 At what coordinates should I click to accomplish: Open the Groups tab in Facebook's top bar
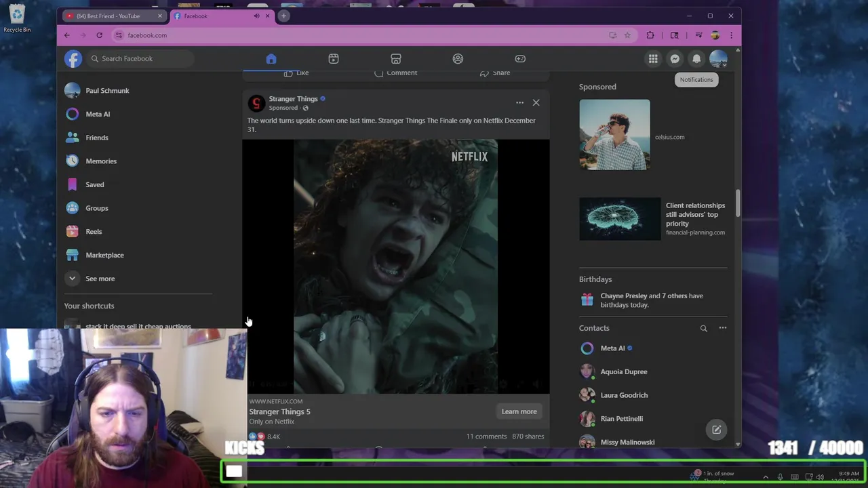458,59
